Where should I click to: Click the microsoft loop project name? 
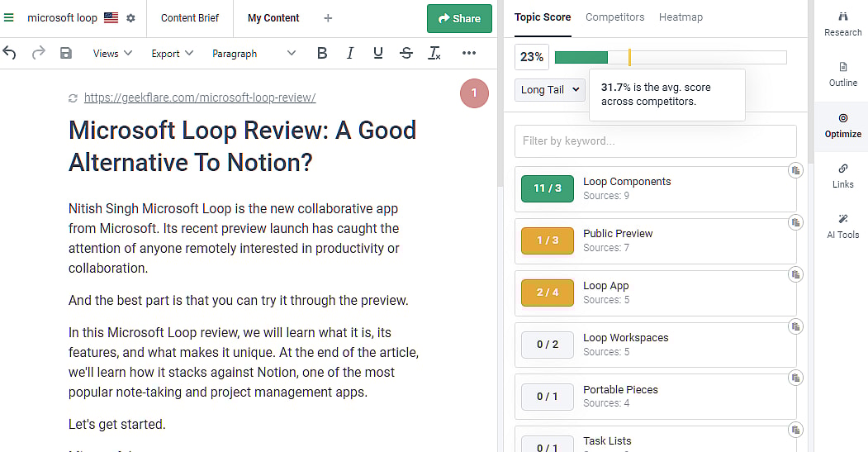[62, 17]
